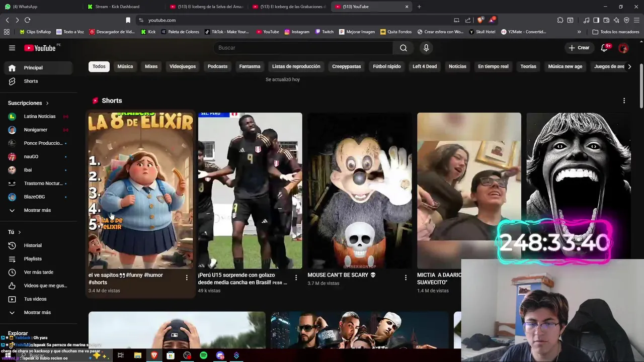Viewport: 644px width, 362px height.
Task: Expand 'Mostrar más' under Suscripciones
Action: (x=36, y=210)
